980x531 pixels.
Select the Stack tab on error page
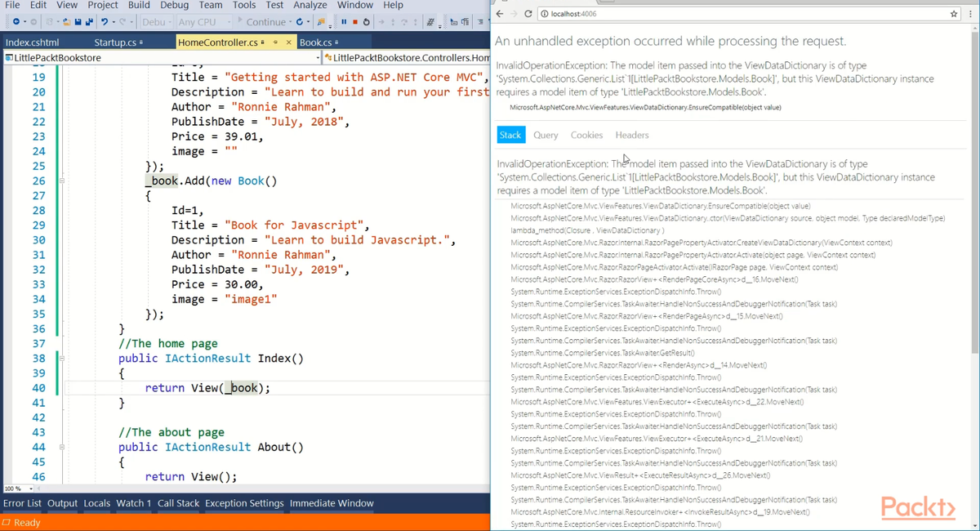click(510, 135)
